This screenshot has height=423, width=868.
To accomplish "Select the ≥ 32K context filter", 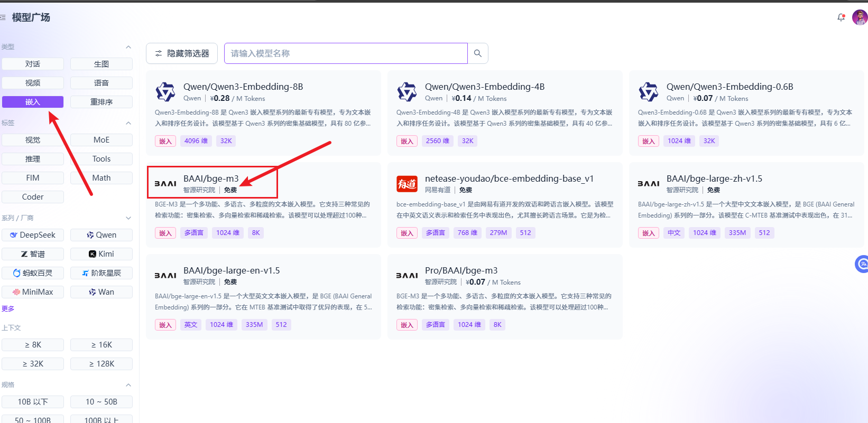I will (33, 364).
